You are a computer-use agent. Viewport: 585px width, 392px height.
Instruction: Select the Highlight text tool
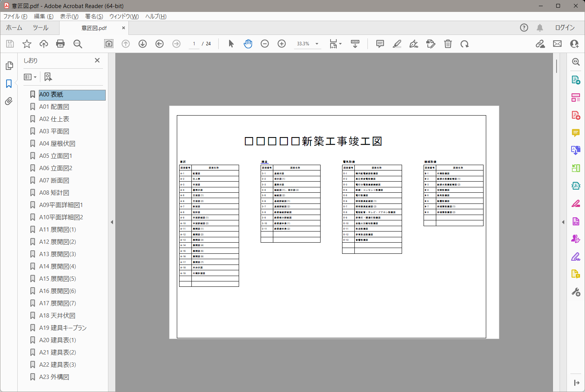tap(397, 44)
